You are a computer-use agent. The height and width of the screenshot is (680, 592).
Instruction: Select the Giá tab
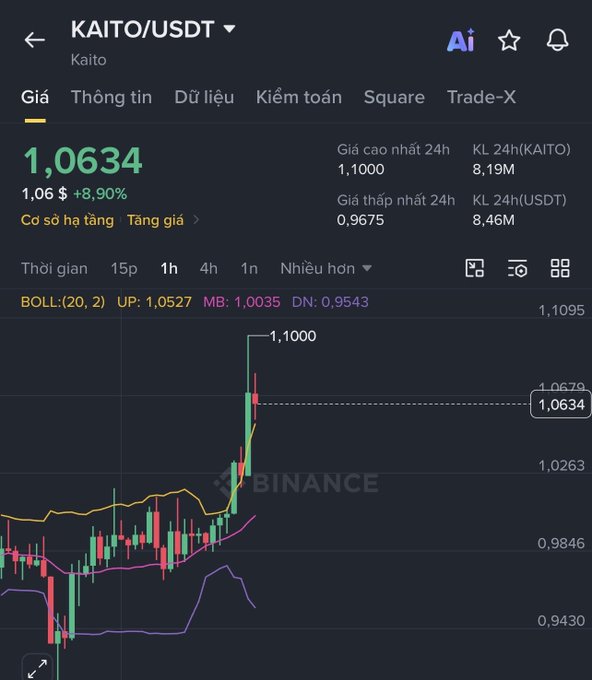click(x=35, y=97)
